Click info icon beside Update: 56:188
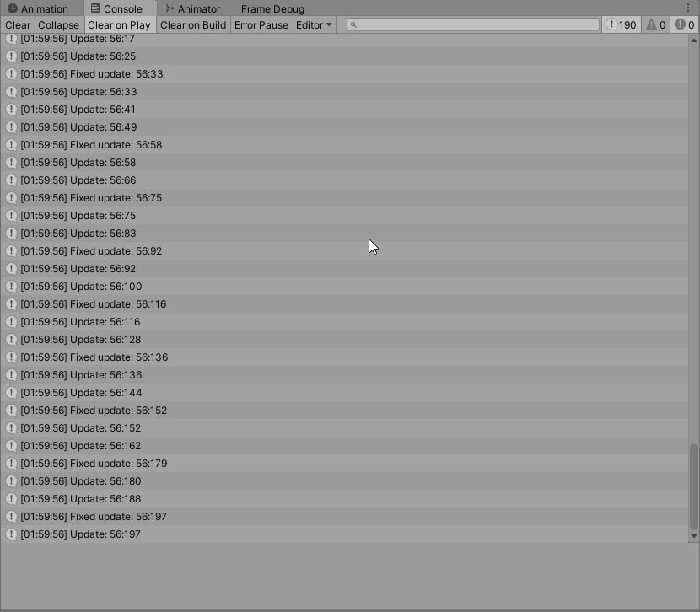Image resolution: width=700 pixels, height=612 pixels. pyautogui.click(x=11, y=499)
